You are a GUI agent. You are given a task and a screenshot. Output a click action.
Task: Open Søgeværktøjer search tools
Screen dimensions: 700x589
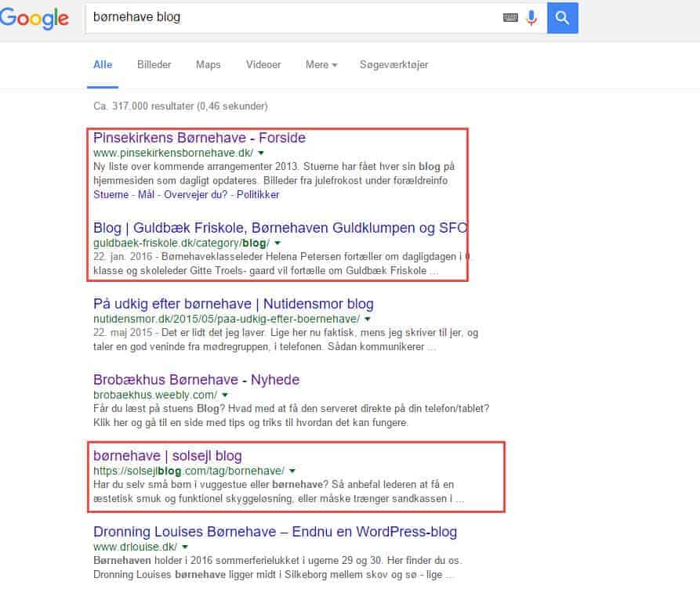pos(394,65)
